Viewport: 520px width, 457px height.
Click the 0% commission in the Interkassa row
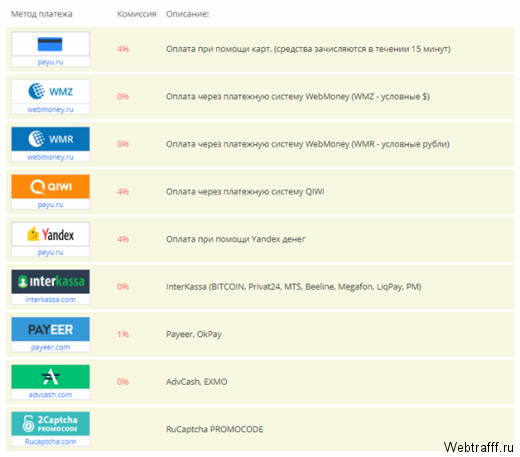[123, 287]
